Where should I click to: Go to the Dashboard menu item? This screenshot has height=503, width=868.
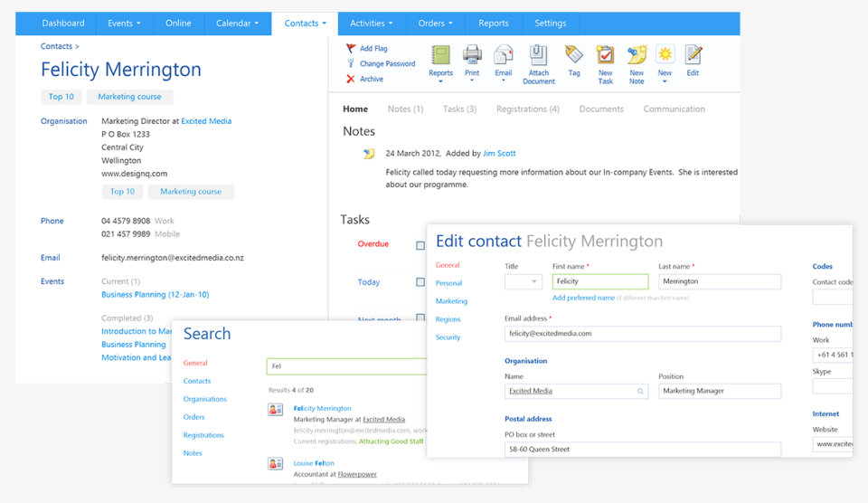[x=63, y=24]
